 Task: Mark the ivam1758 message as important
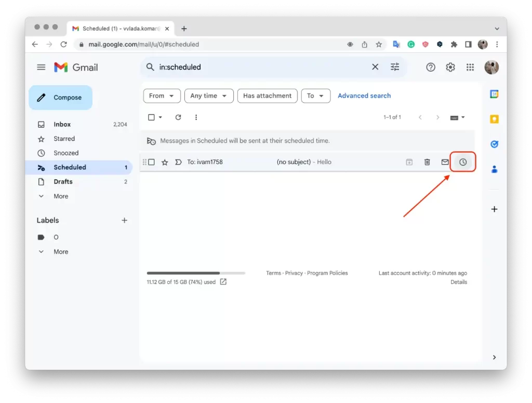coord(178,162)
